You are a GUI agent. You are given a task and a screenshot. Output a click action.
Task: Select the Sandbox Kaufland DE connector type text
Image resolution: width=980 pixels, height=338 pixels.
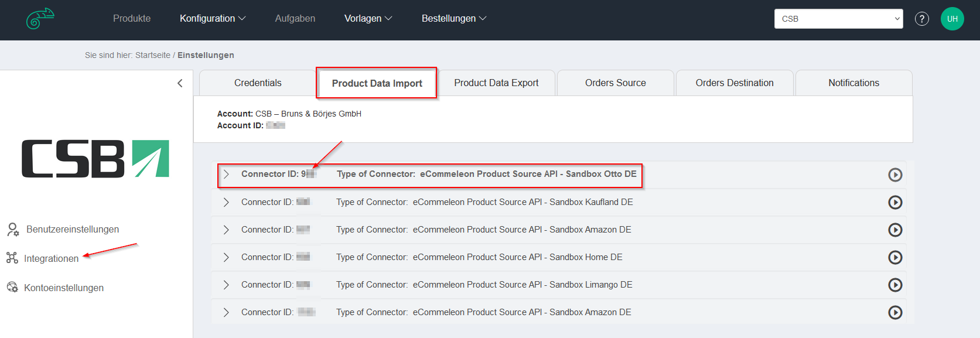(x=484, y=202)
